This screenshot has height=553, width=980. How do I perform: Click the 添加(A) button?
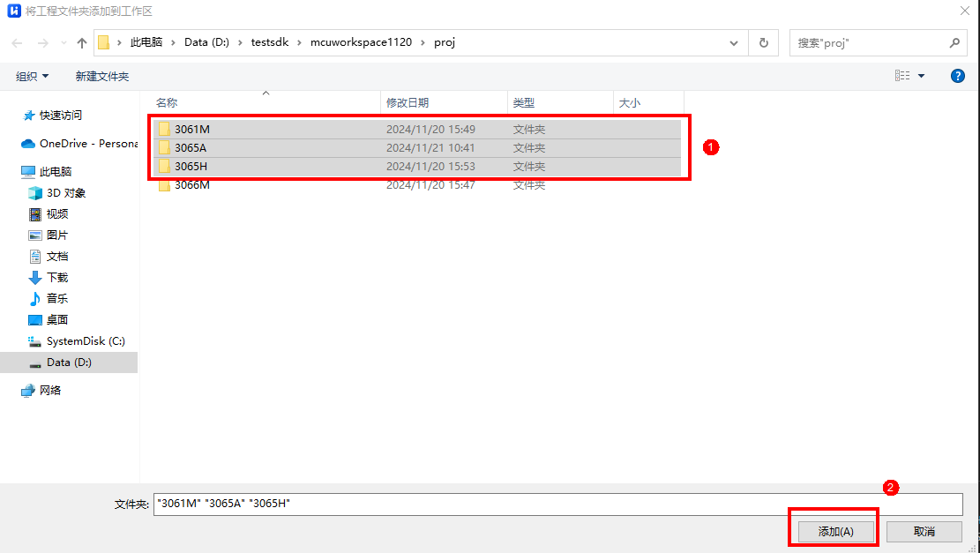(x=834, y=532)
